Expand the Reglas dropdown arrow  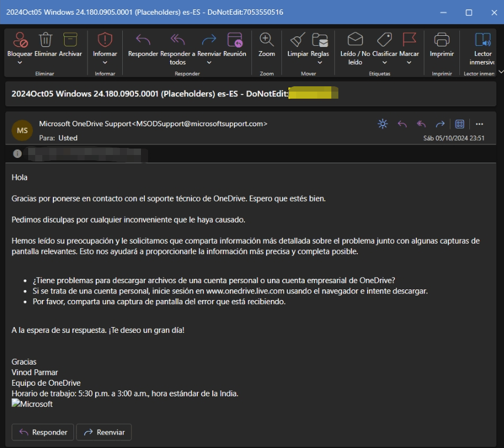pos(320,62)
